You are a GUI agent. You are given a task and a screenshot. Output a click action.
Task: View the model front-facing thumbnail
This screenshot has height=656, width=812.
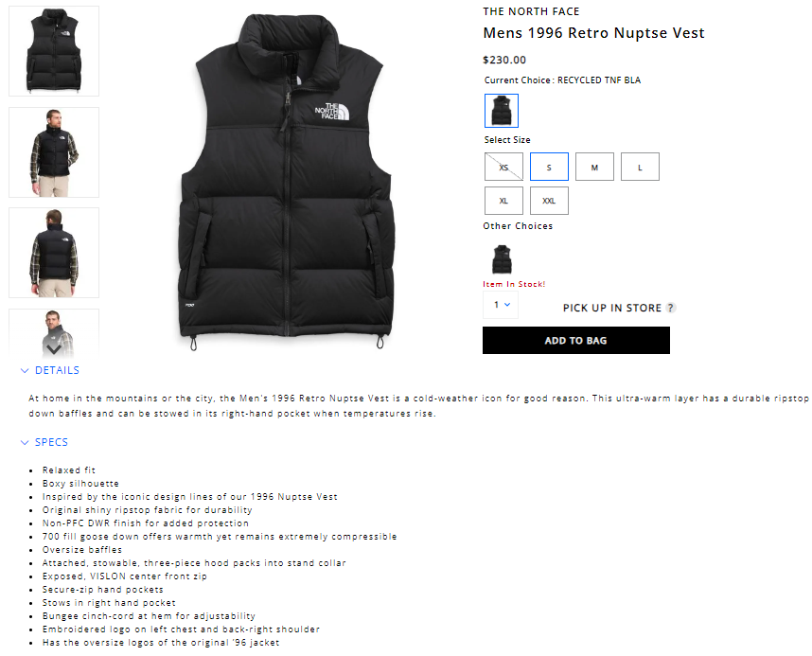54,152
